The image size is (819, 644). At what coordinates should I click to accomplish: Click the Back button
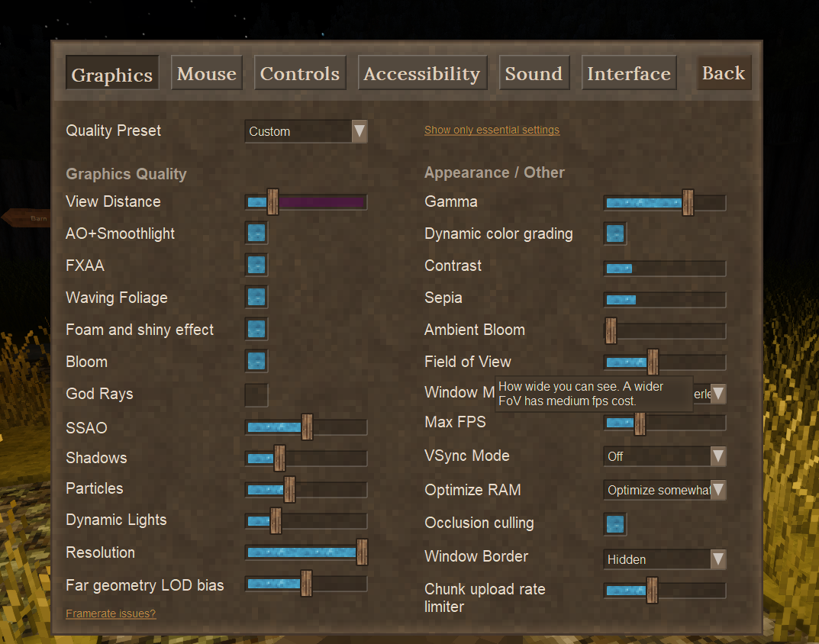(x=724, y=72)
